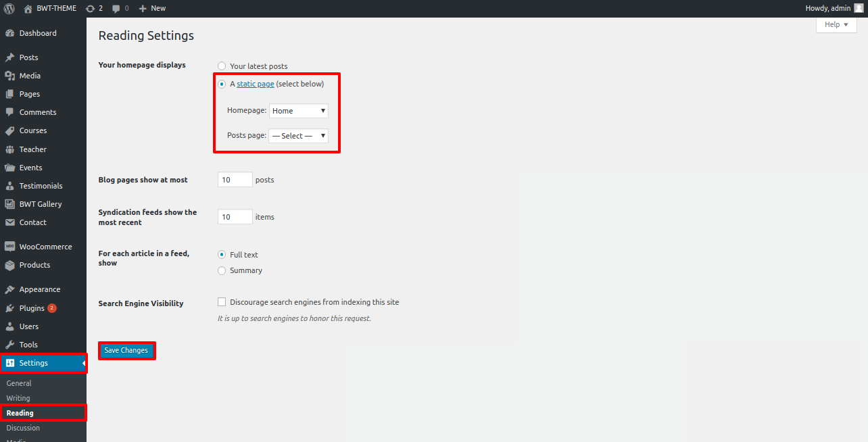Screen dimensions: 868x442
Task: Expand the Help panel
Action: pos(836,24)
